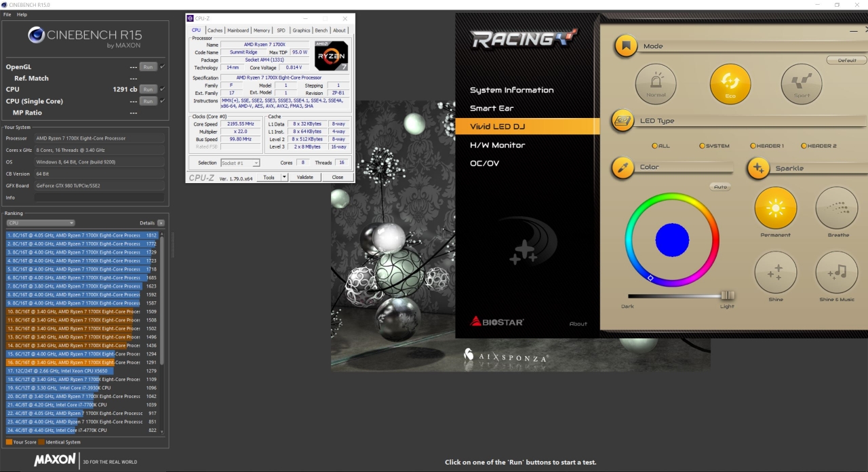Open the Cinebench File menu
The image size is (868, 472).
(x=7, y=14)
